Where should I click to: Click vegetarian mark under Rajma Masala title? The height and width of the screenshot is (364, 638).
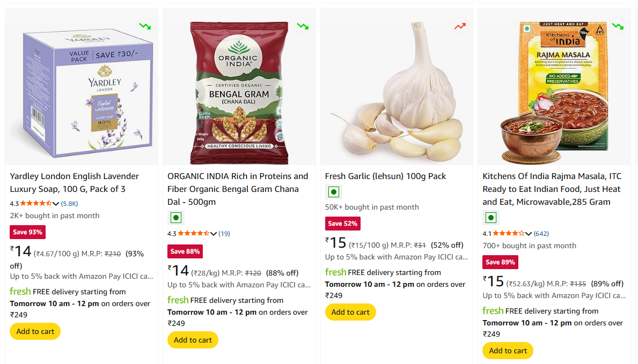point(490,218)
